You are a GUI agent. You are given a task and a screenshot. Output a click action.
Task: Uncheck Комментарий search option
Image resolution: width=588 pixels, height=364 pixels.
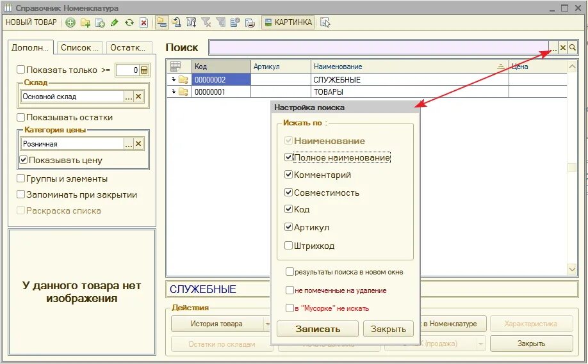coord(288,174)
